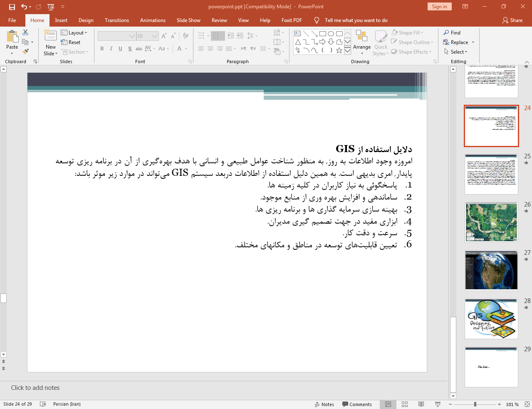Open the Layout dropdown
The width and height of the screenshot is (532, 409).
click(x=74, y=32)
